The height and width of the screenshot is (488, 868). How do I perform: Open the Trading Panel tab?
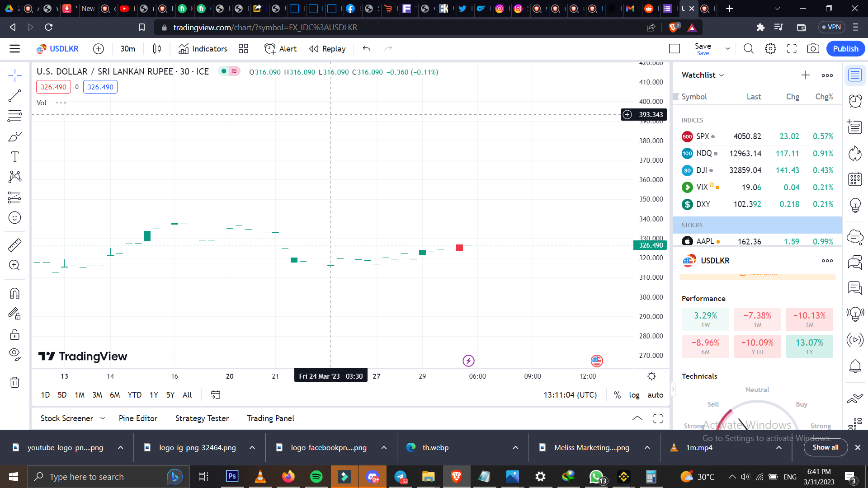click(x=270, y=418)
